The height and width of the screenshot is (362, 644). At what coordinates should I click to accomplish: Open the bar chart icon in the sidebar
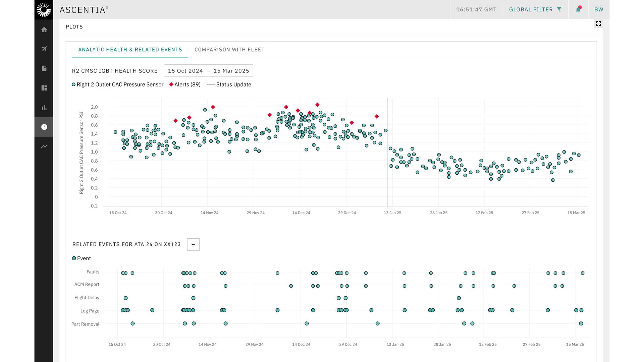pos(44,107)
